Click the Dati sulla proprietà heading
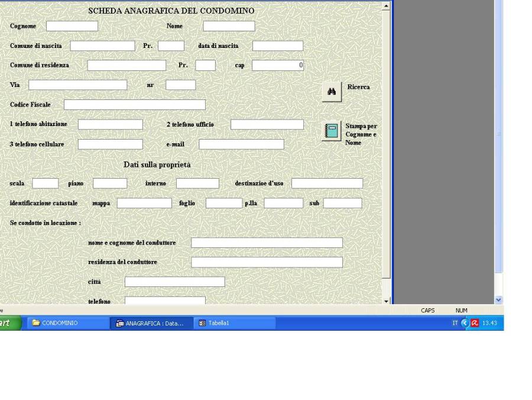This screenshot has width=532, height=400. click(157, 164)
